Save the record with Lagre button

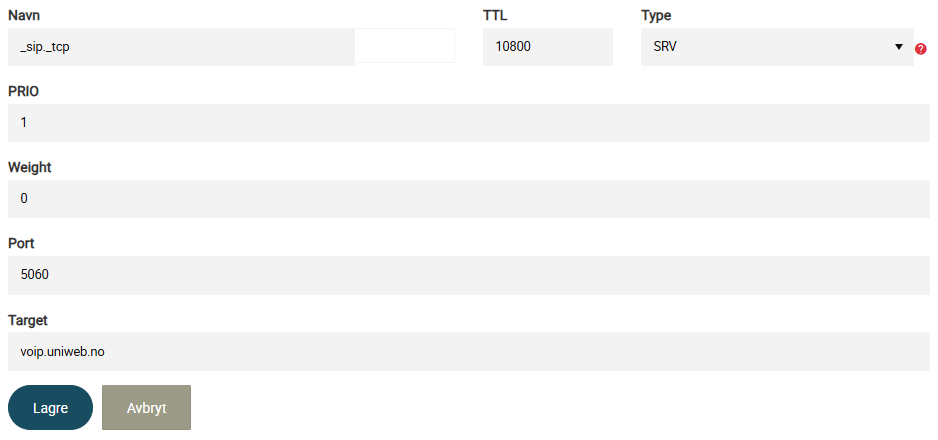50,408
